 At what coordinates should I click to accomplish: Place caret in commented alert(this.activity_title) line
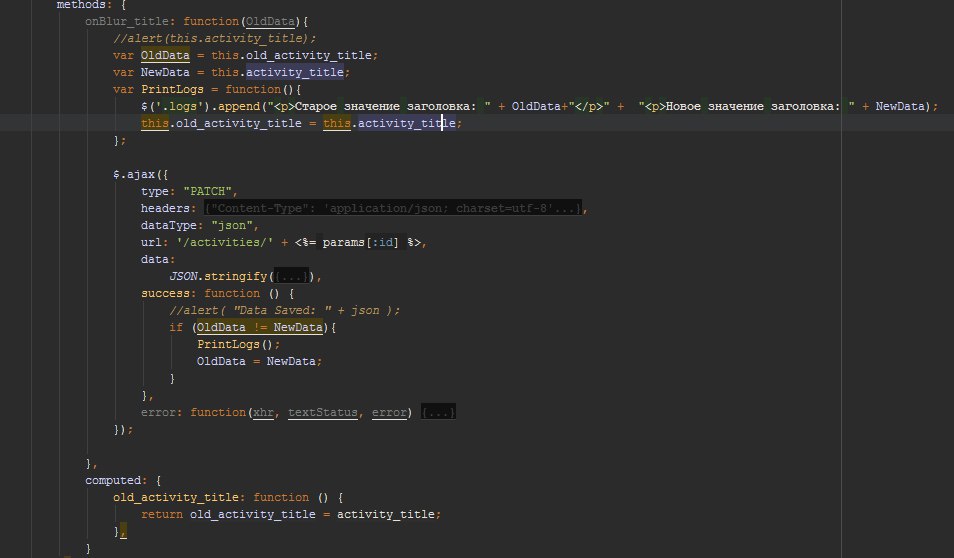[x=215, y=38]
